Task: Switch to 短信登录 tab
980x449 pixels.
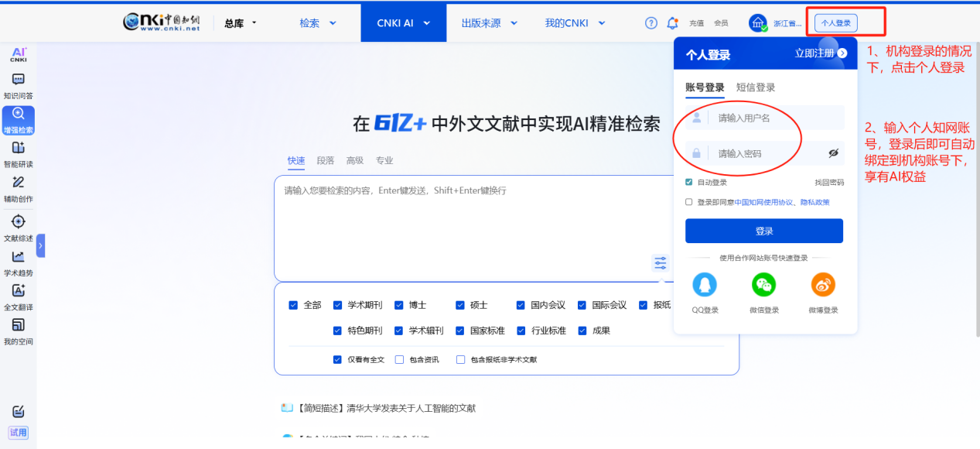Action: 755,87
